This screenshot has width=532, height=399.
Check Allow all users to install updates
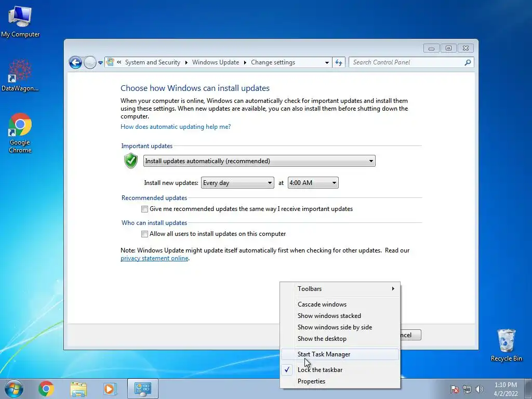[x=144, y=234]
